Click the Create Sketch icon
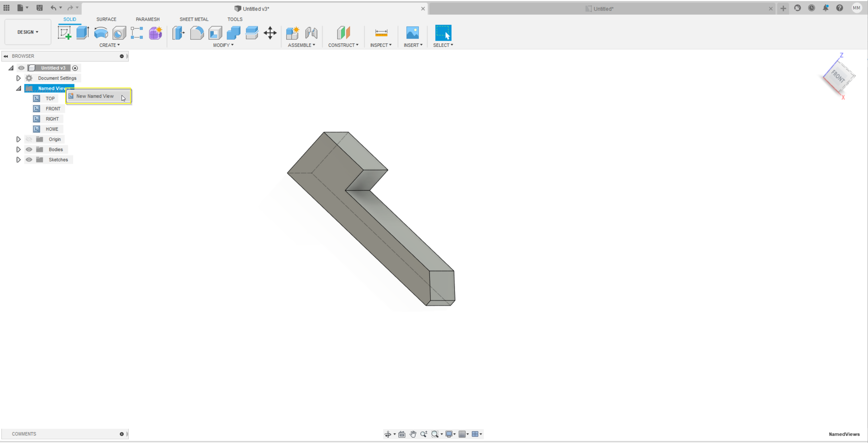Screen dimensions: 868x443 64,33
